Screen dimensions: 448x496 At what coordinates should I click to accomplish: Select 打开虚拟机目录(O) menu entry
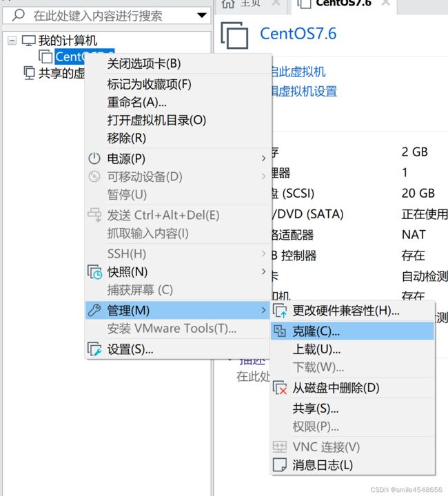pos(178,120)
